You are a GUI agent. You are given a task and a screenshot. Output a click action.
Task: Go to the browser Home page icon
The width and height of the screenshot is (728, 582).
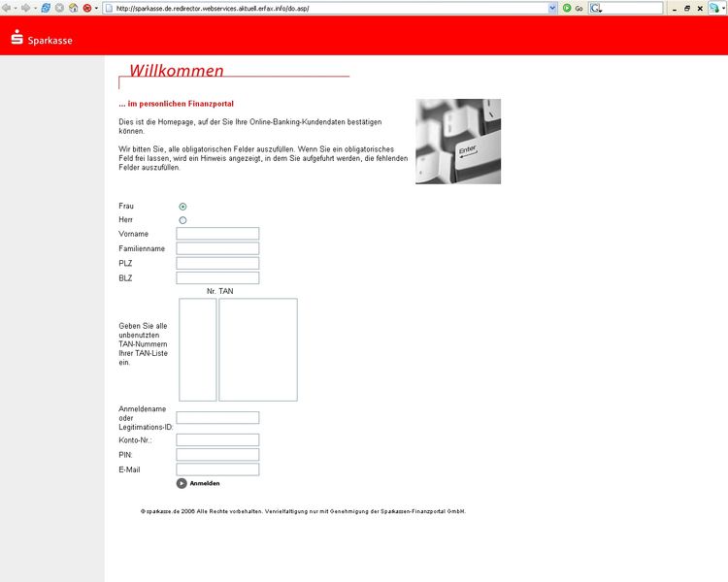point(74,8)
